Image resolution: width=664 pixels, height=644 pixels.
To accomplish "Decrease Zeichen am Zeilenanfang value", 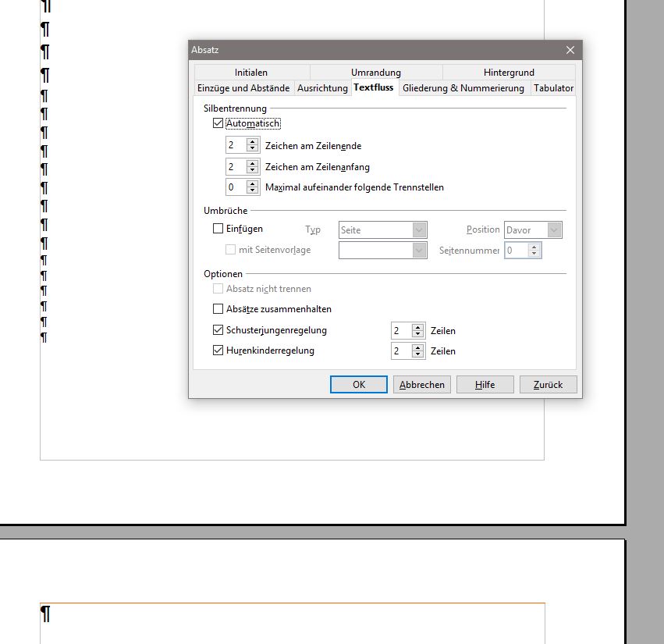I will (x=252, y=169).
